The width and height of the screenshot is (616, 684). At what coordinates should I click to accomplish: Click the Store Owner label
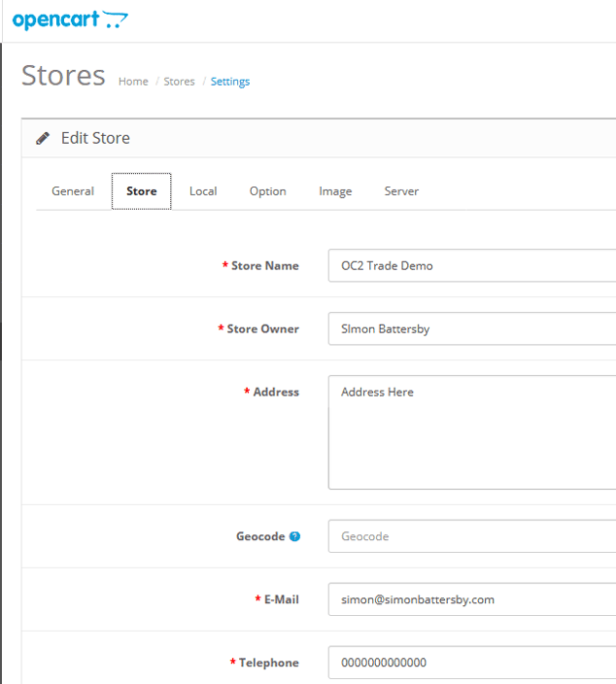pyautogui.click(x=262, y=328)
